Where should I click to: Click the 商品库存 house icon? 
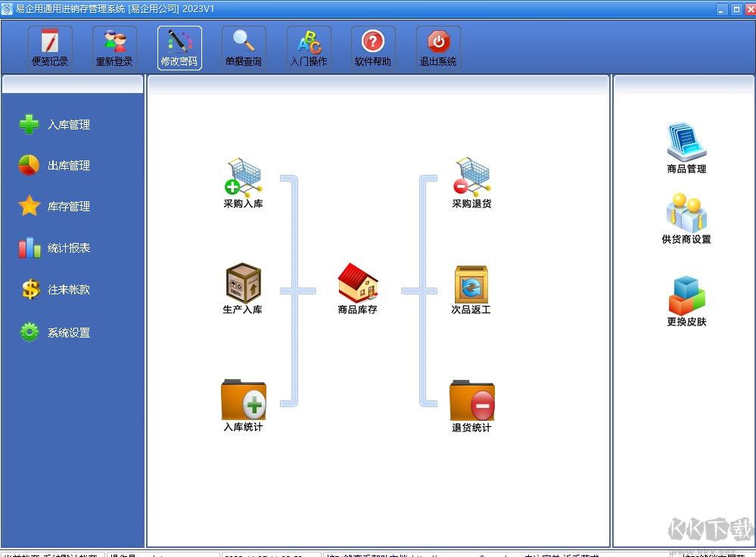357,289
